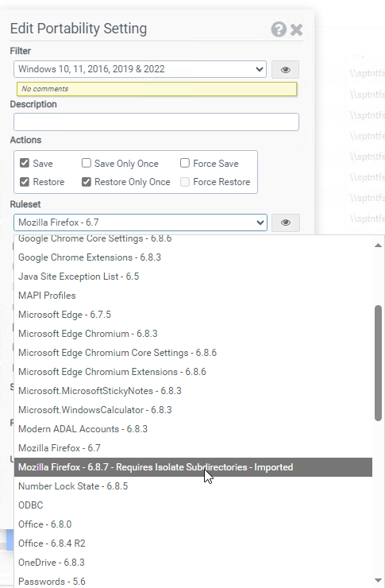Click the ruleset list scrollbar thumb
This screenshot has width=385, height=588.
[x=379, y=363]
